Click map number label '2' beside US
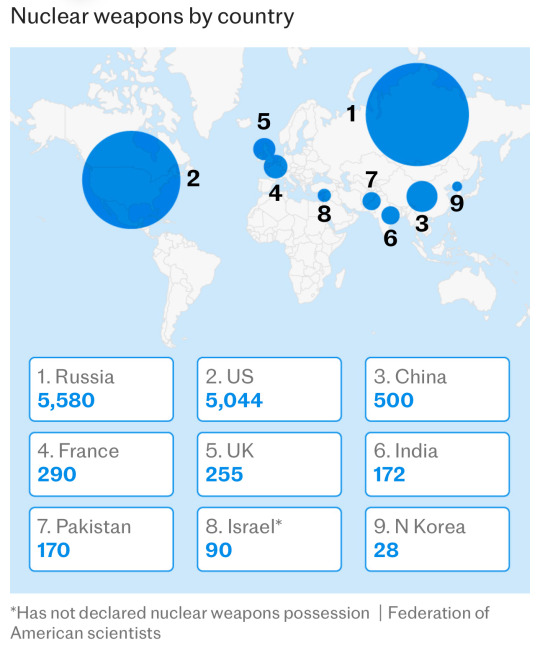The height and width of the screenshot is (655, 540). coord(193,178)
